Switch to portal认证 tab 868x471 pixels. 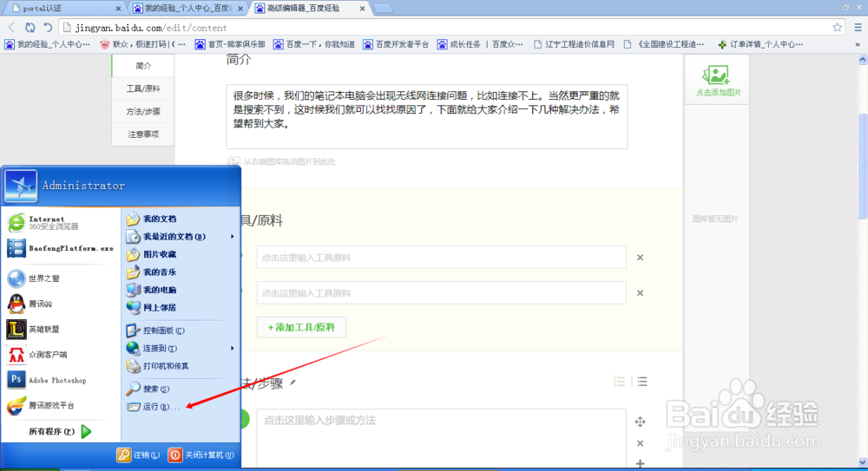[64, 9]
